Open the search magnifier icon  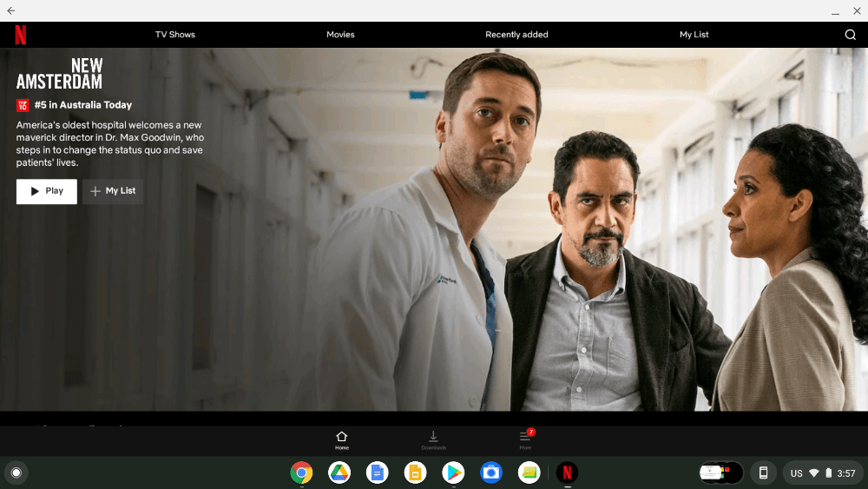(851, 35)
